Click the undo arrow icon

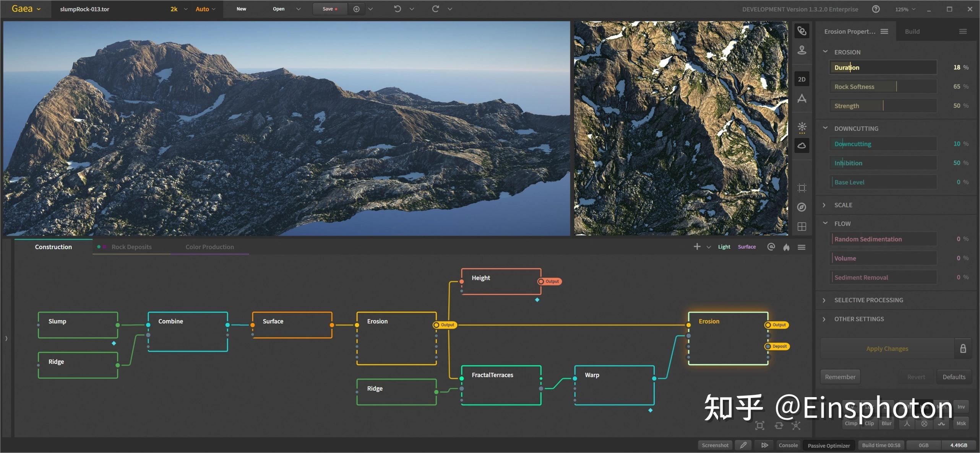(x=398, y=9)
